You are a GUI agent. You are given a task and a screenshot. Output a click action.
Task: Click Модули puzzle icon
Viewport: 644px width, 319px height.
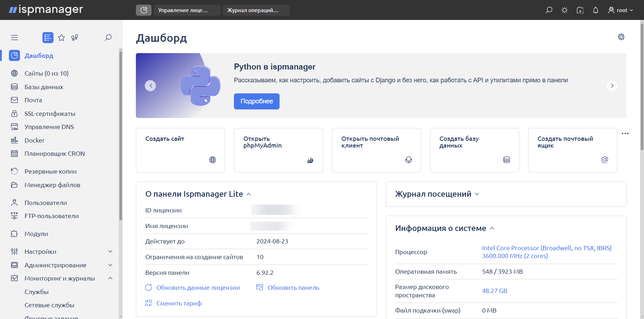(x=14, y=234)
